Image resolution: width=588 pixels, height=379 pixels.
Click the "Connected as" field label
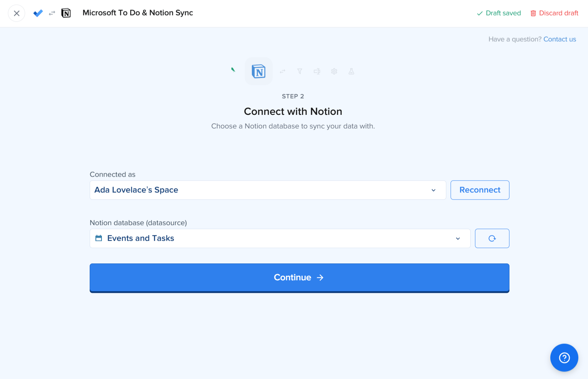coord(113,174)
